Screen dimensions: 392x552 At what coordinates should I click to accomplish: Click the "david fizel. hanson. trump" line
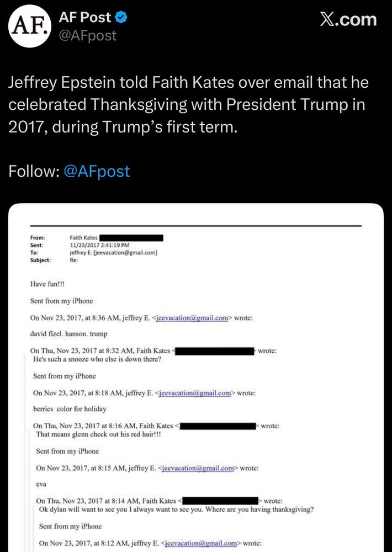pos(69,333)
